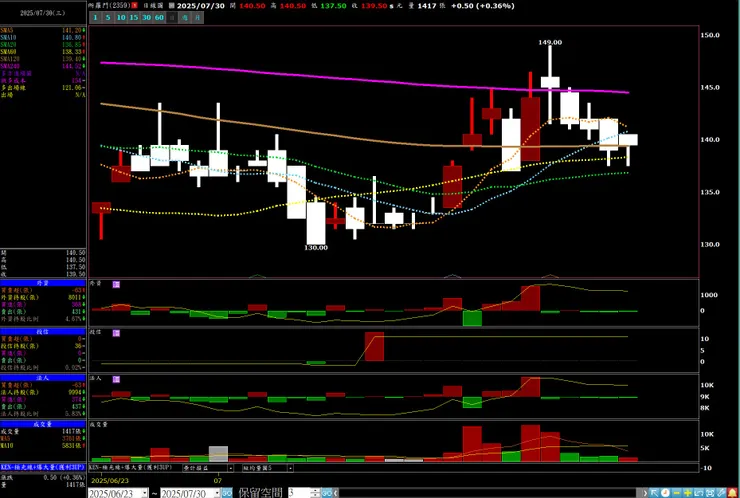
Task: Open the end date 2025/07/30 dropdown
Action: tap(218, 493)
